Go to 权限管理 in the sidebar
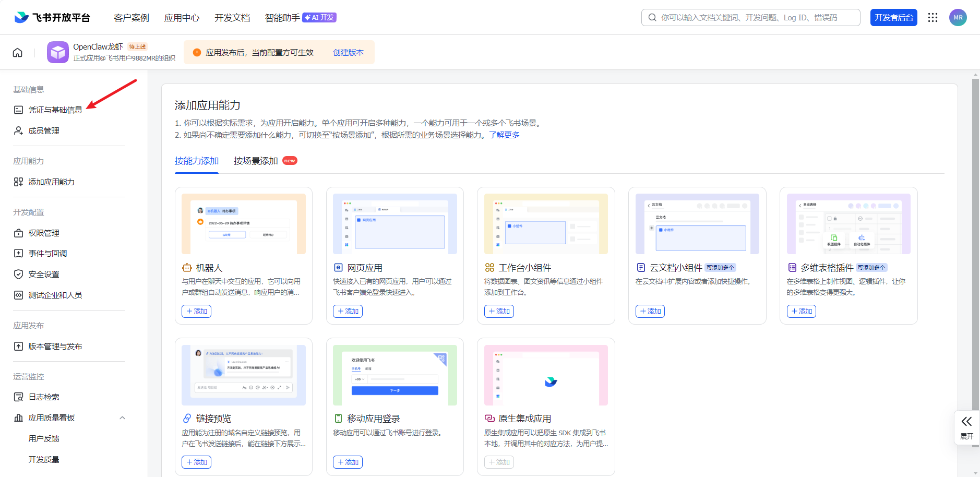The height and width of the screenshot is (477, 980). [x=44, y=233]
